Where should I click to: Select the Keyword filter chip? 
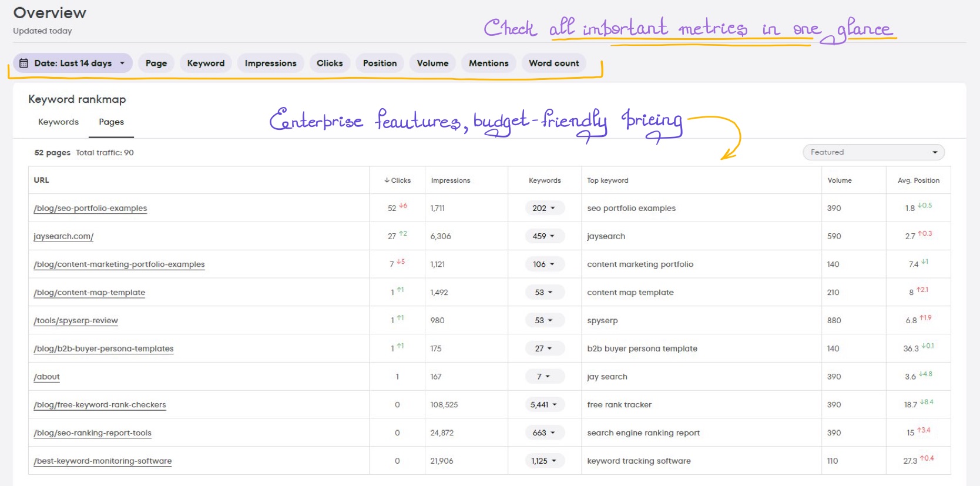(x=206, y=63)
